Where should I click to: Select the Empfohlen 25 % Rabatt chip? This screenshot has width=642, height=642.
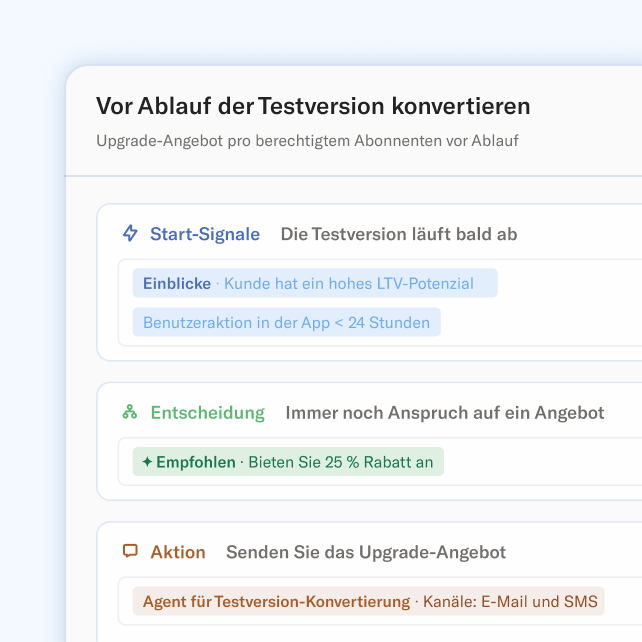288,461
